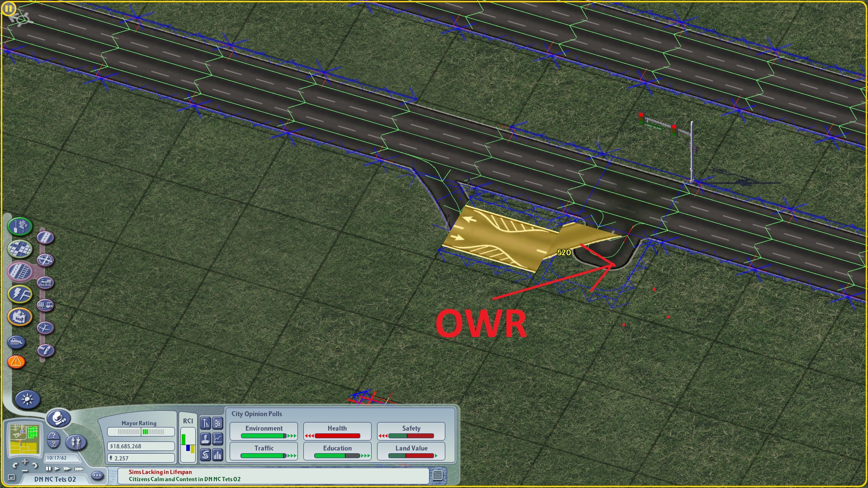Image resolution: width=868 pixels, height=488 pixels.
Task: Select the Transportation tools menu button
Action: (x=20, y=271)
